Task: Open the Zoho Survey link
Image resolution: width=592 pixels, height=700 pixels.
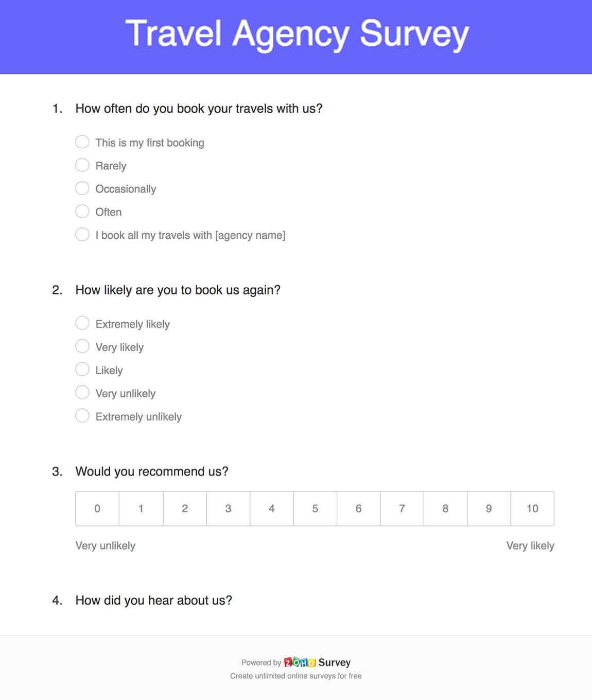Action: pyautogui.click(x=334, y=662)
